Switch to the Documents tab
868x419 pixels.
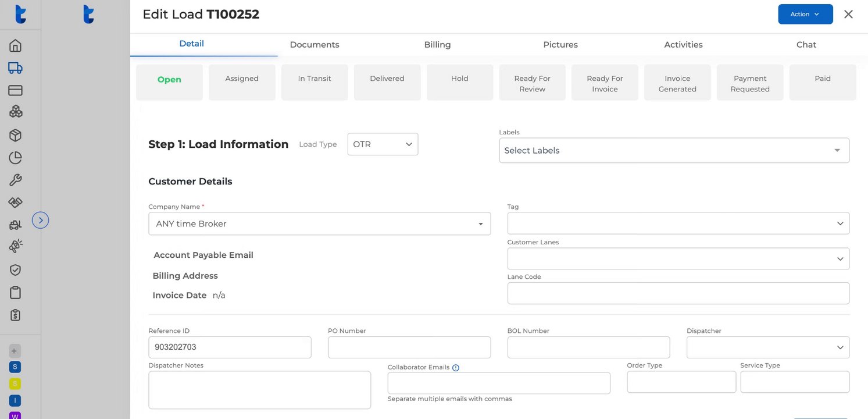point(315,45)
